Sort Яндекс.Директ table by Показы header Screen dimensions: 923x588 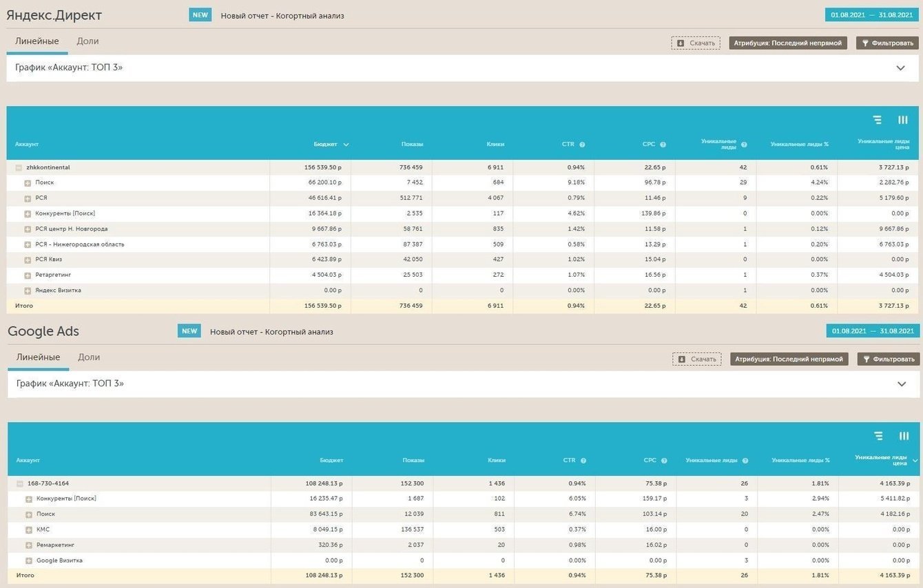[x=412, y=145]
